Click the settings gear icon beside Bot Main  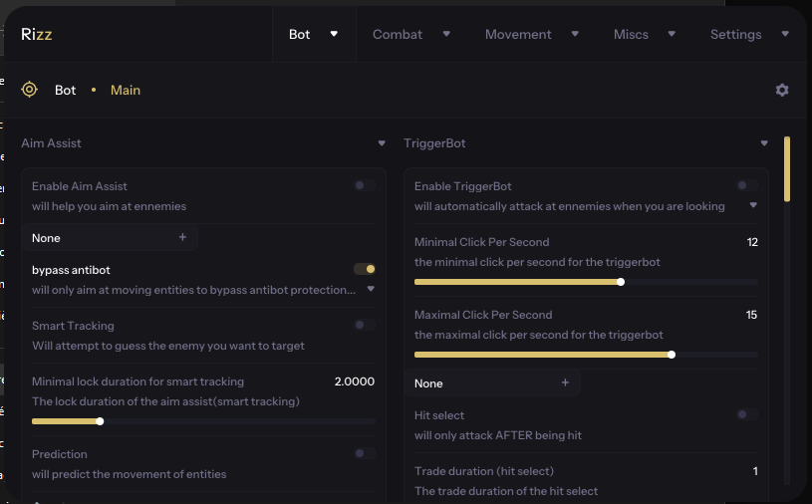782,90
